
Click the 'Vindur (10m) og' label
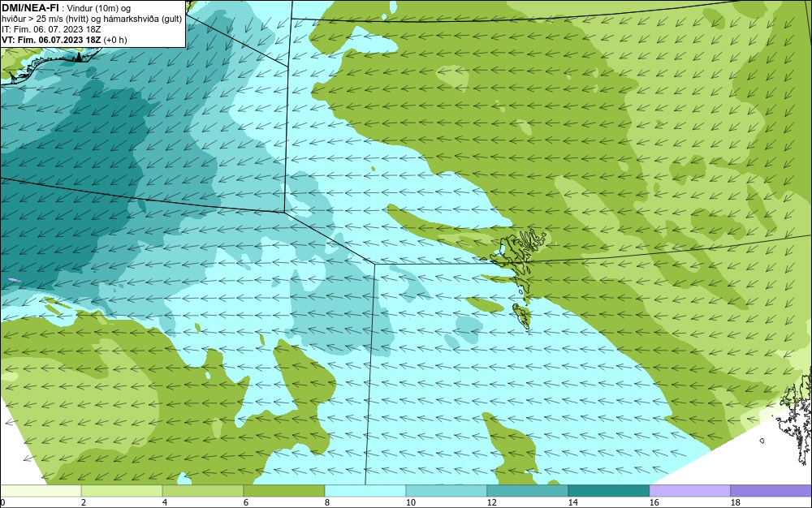99,8
